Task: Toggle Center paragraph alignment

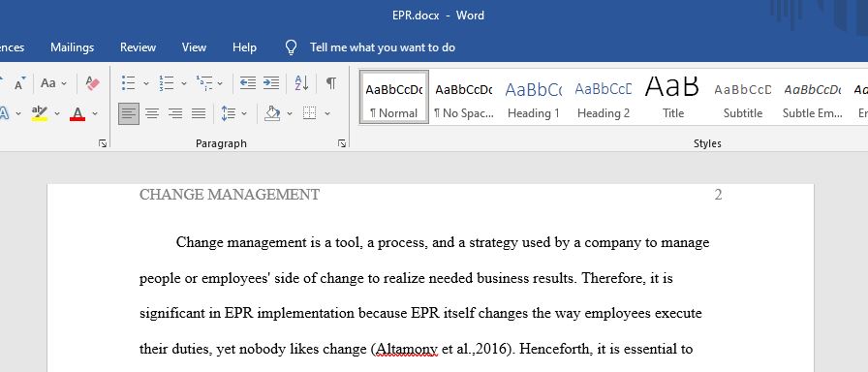Action: pos(152,113)
